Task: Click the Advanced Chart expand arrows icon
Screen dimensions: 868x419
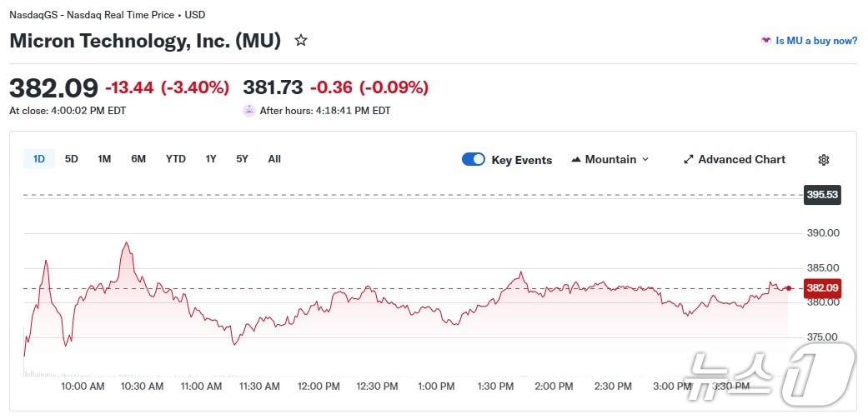Action: point(689,160)
